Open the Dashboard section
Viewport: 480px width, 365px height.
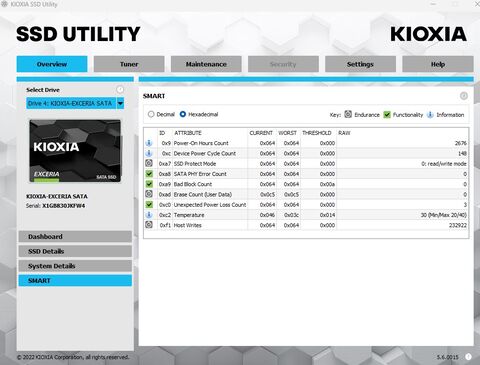coord(75,237)
